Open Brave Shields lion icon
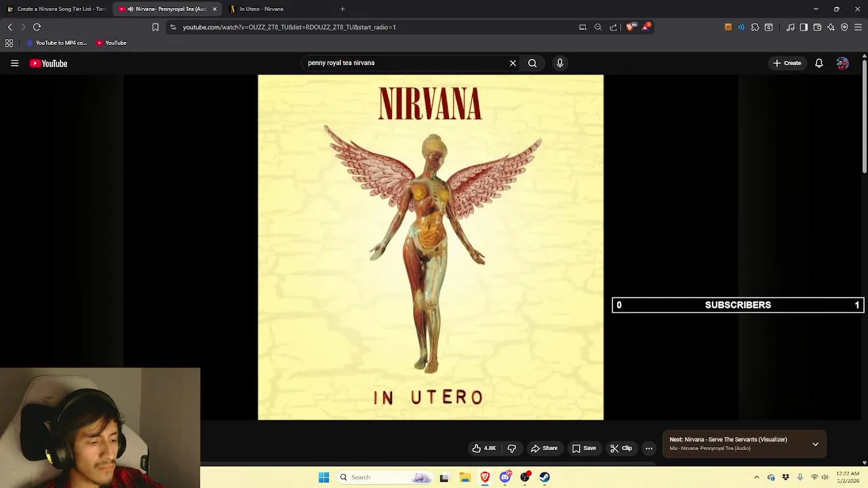Screen dimensions: 868x488 (x=631, y=27)
